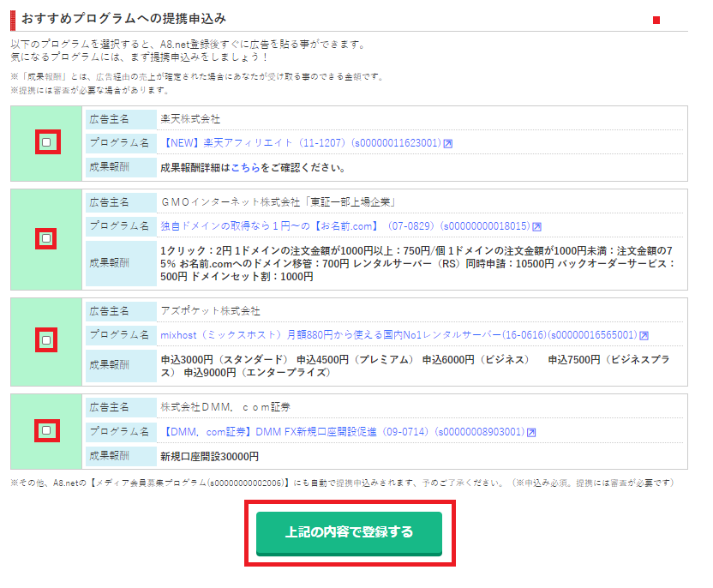
Task: Tick the GMOインターネット お名前.com checkbox
Action: point(46,238)
